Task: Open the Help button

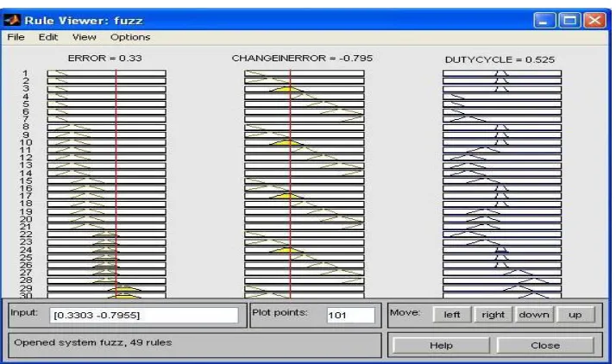Action: pyautogui.click(x=441, y=346)
